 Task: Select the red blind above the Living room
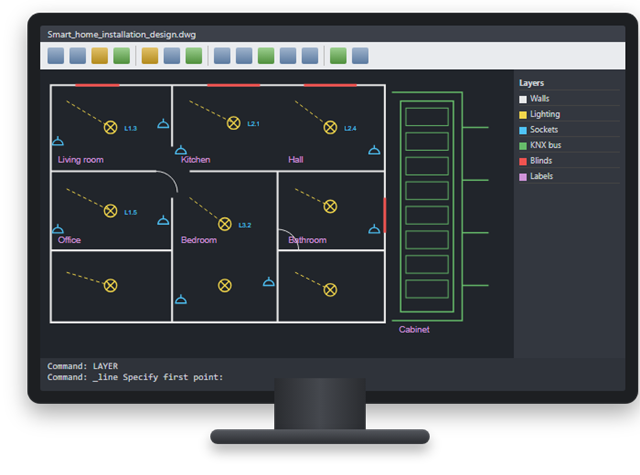(x=97, y=85)
